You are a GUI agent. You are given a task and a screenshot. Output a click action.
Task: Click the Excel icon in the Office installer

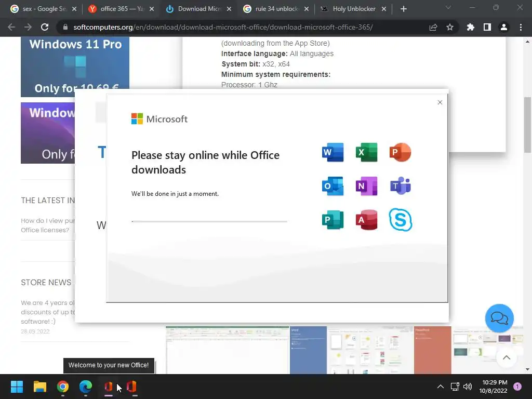click(x=366, y=152)
